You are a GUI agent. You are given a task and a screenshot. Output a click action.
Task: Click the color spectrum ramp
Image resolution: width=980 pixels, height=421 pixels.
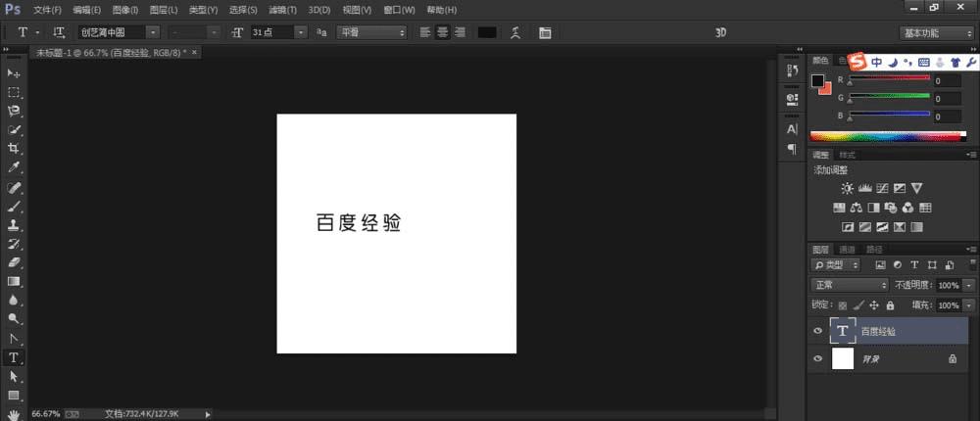click(888, 136)
